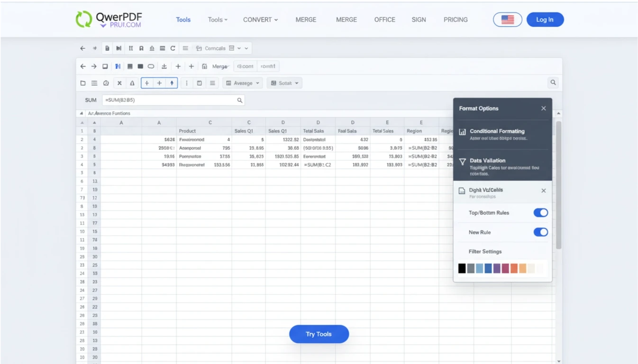The image size is (638, 364).
Task: Click the empty square outline icon after the forward arrow
Action: [105, 66]
